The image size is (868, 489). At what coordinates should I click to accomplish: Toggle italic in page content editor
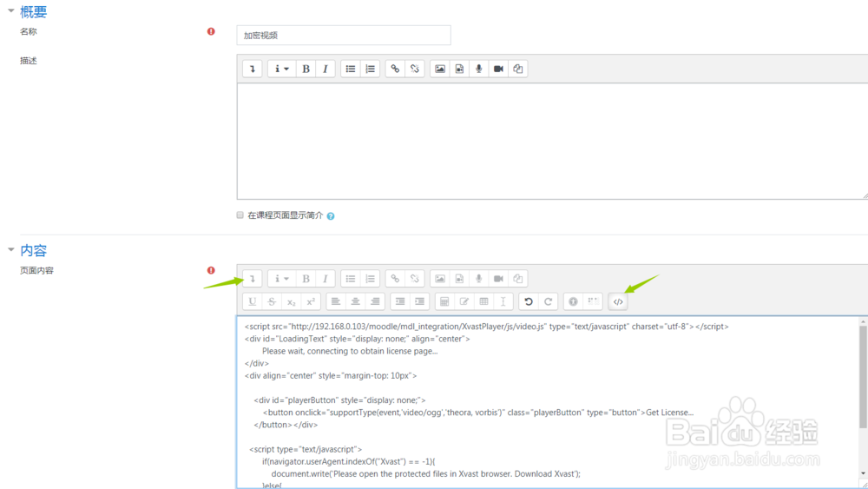(325, 279)
